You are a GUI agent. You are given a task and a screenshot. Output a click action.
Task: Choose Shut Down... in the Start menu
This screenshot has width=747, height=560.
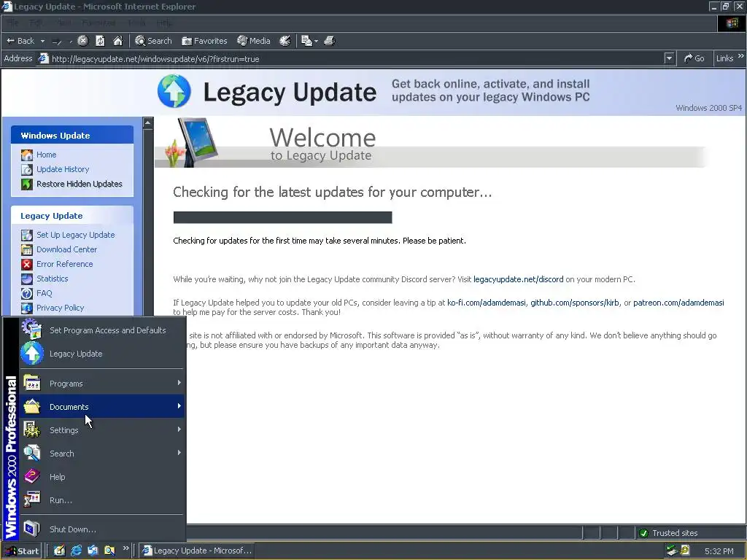click(x=101, y=529)
